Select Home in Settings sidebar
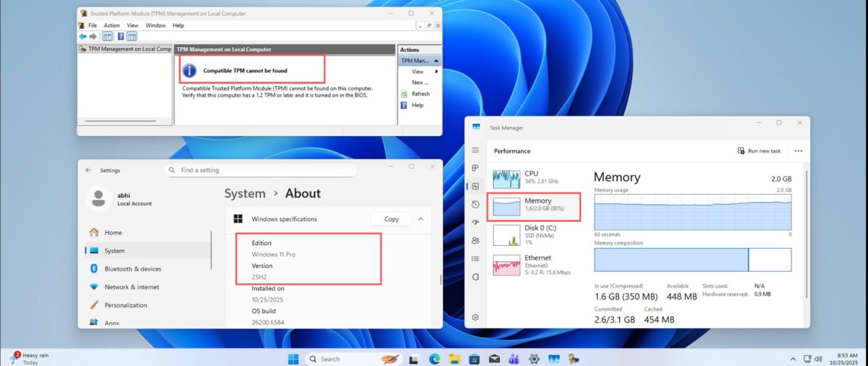Viewport: 868px width, 366px height. tap(148, 233)
